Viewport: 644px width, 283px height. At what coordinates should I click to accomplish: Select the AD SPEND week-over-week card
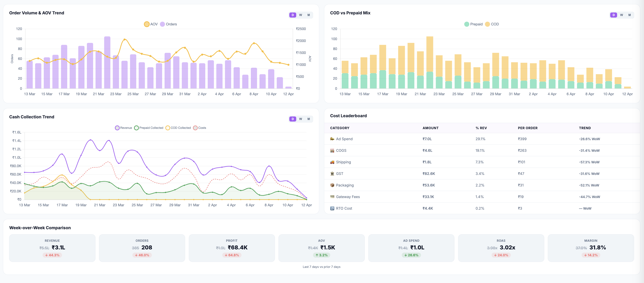[x=411, y=248]
